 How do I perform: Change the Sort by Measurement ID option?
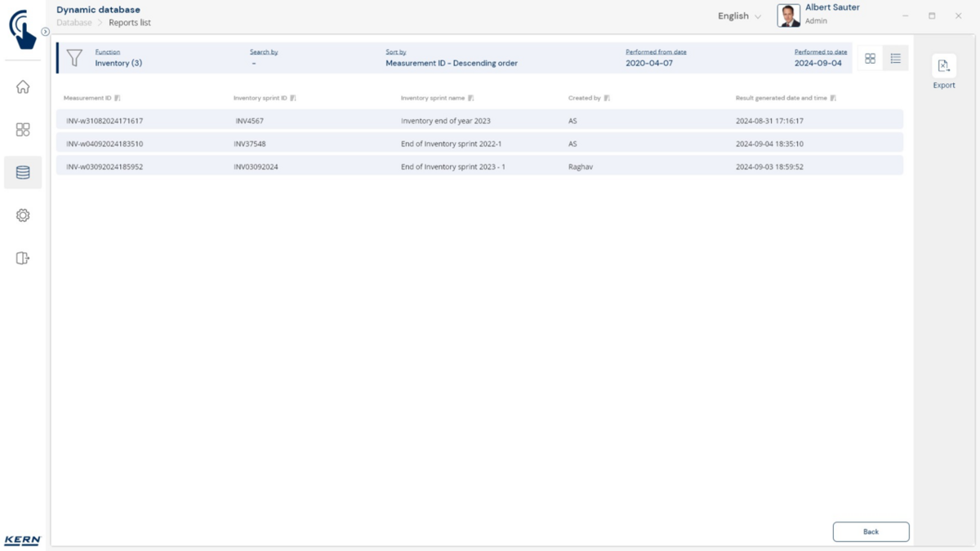tap(451, 63)
